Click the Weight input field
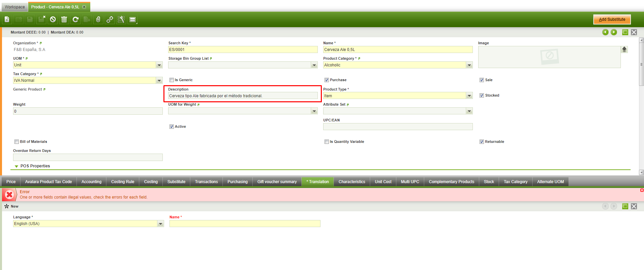 coord(88,111)
